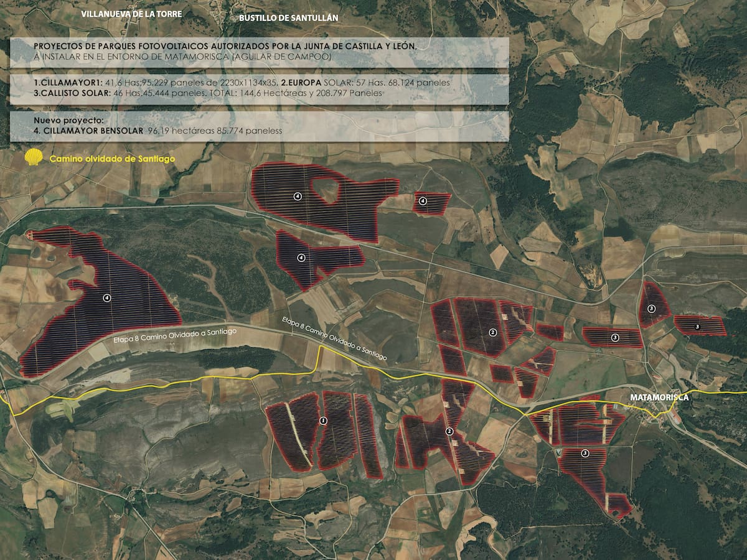The image size is (747, 560).
Task: Click the title 'Proyectos de parques fotovoltaicos autorizados'
Action: (x=224, y=47)
